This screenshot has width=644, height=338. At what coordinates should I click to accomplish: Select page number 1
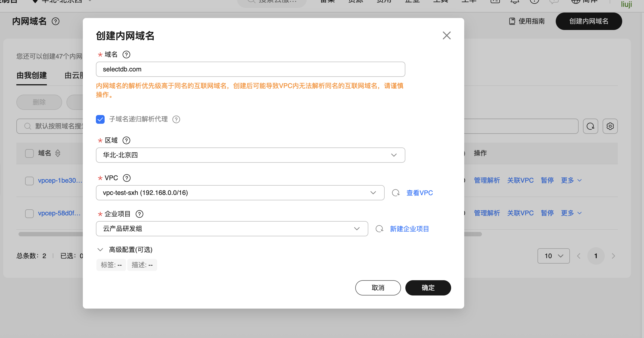[x=596, y=256]
